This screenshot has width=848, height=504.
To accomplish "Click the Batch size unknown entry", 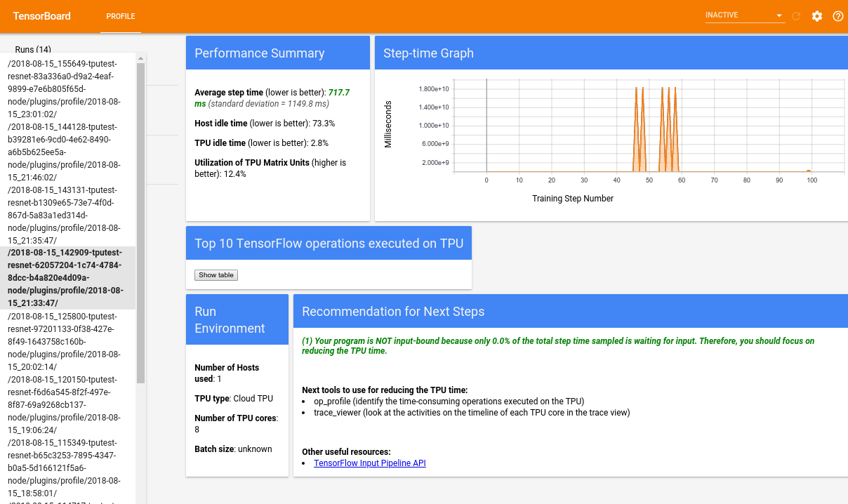I will (233, 449).
